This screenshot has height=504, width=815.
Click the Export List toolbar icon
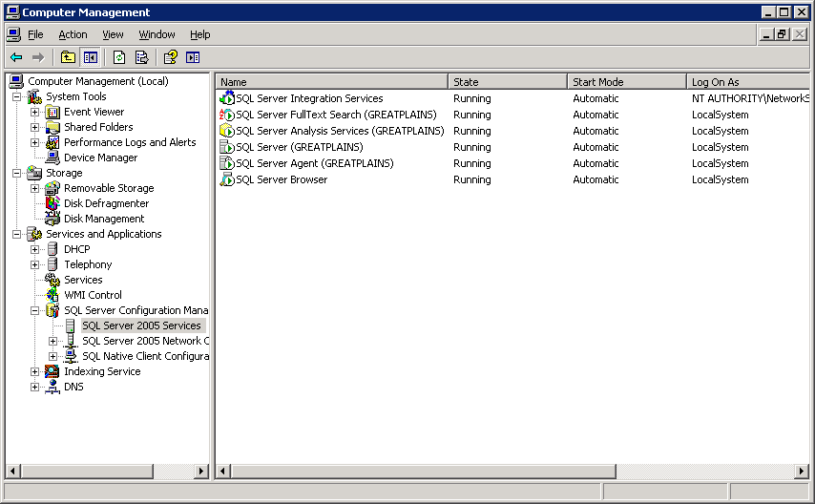pos(141,57)
